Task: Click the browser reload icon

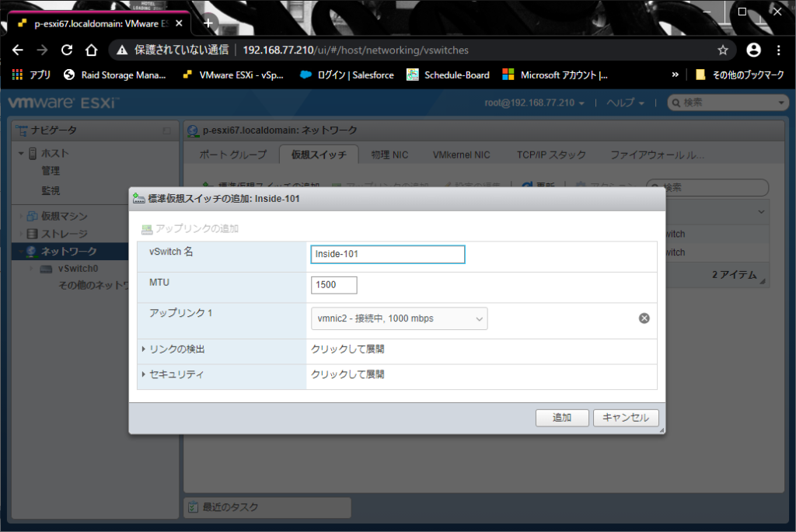Action: click(67, 50)
